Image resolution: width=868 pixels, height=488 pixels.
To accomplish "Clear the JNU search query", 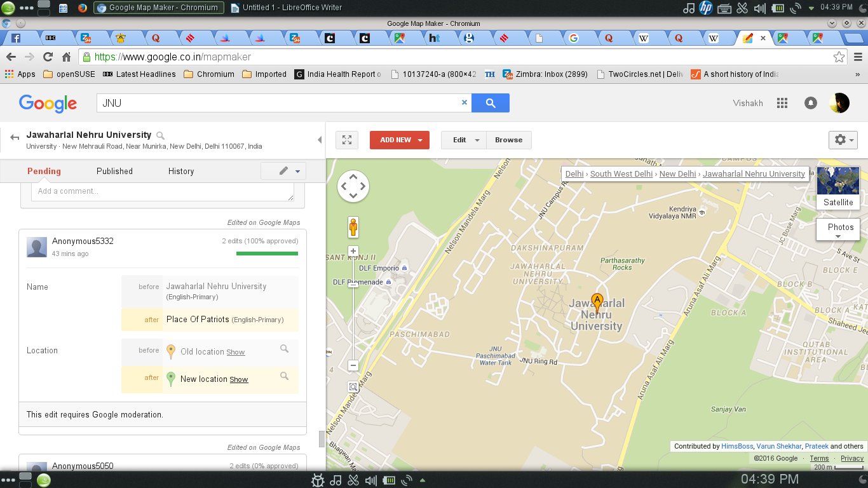I will pyautogui.click(x=464, y=102).
